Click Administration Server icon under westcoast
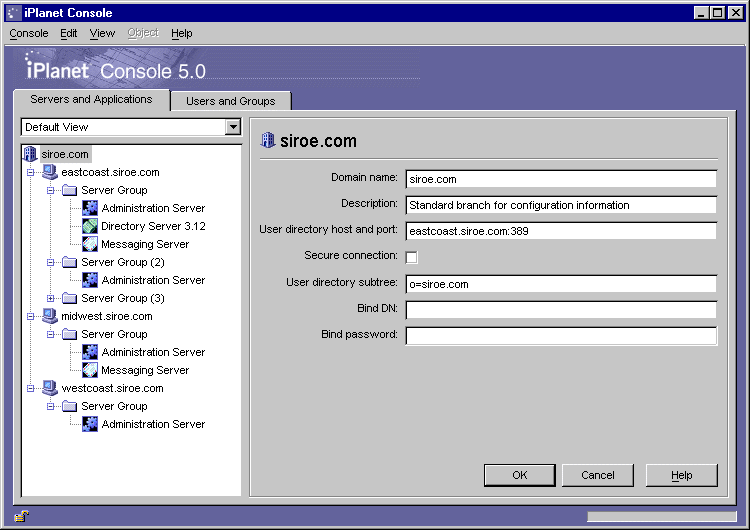Screen dimensions: 750x530 [x=89, y=424]
